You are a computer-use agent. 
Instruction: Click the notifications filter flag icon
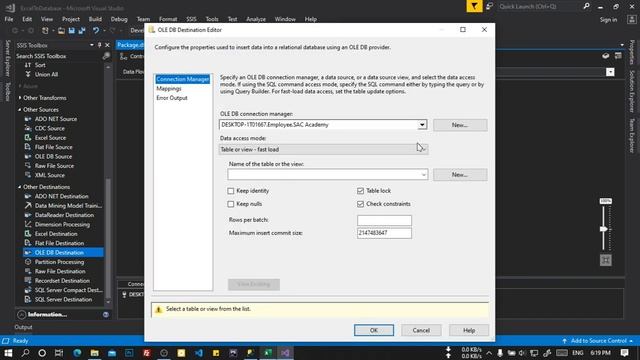[x=474, y=6]
